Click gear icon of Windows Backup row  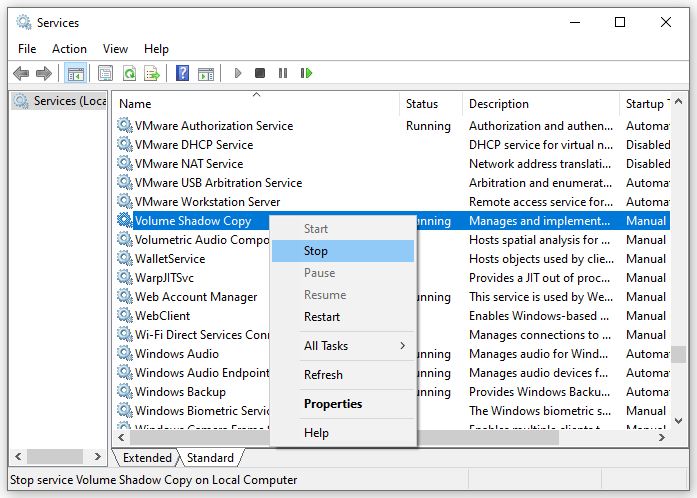pos(125,391)
